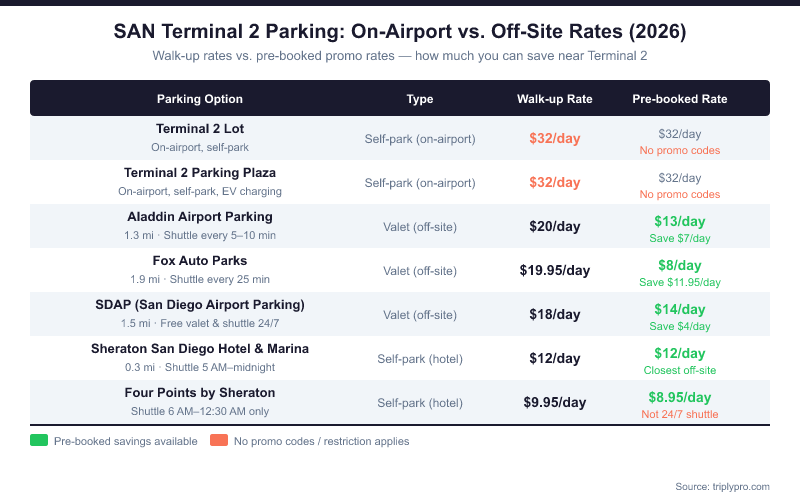Screen dimensions: 800x500
Task: Open Four Points by Sheraton listing
Action: [x=200, y=393]
